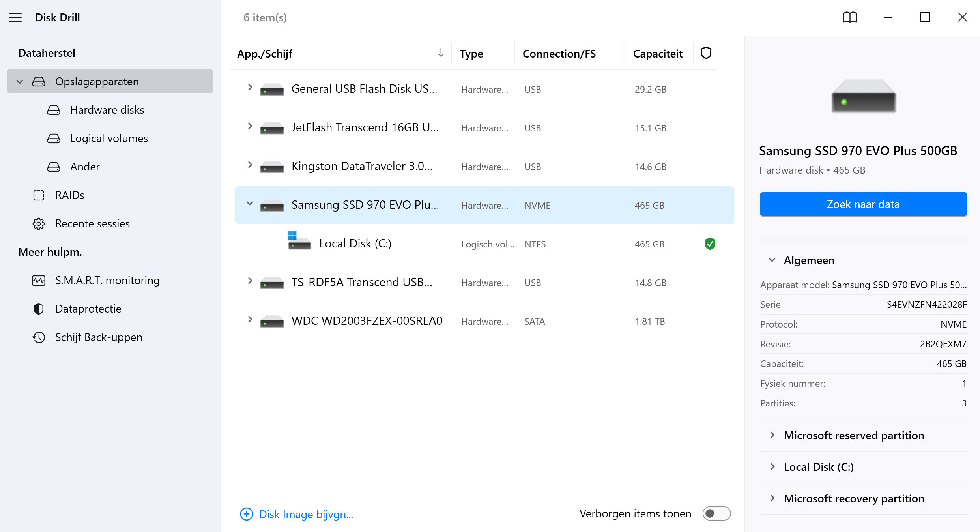Open S.M.A.R.T. monitoring
Image resolution: width=980 pixels, height=532 pixels.
(x=107, y=281)
